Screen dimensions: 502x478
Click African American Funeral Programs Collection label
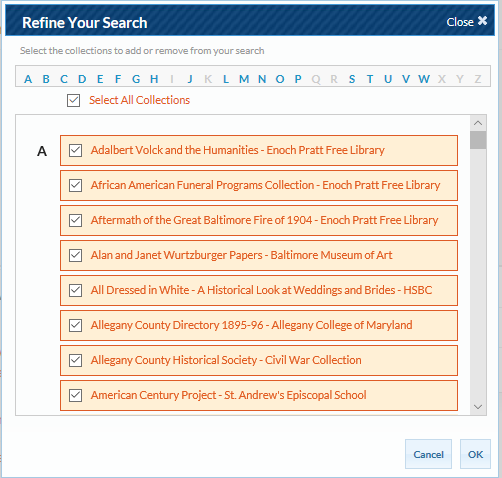tap(265, 185)
